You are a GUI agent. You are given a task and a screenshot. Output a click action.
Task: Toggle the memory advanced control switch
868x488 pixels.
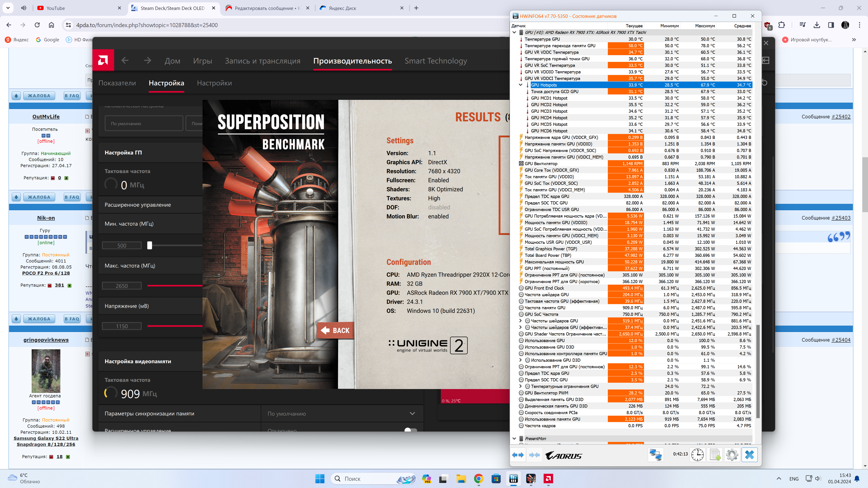pyautogui.click(x=410, y=430)
